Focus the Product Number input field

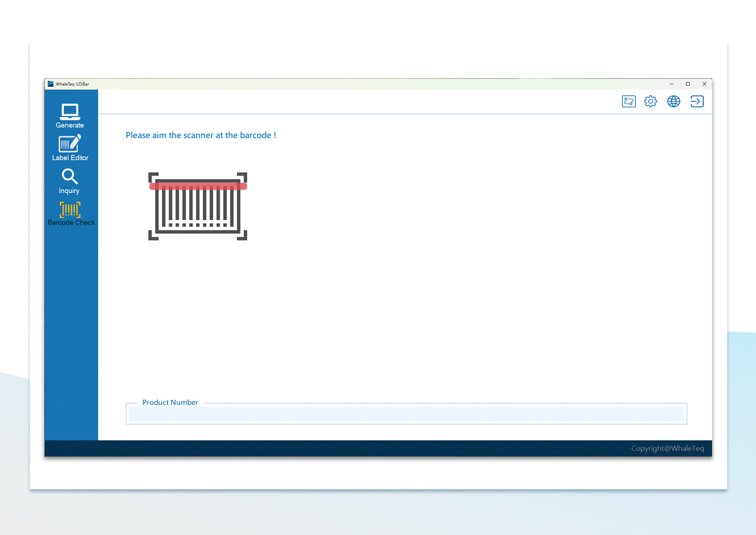tap(406, 414)
